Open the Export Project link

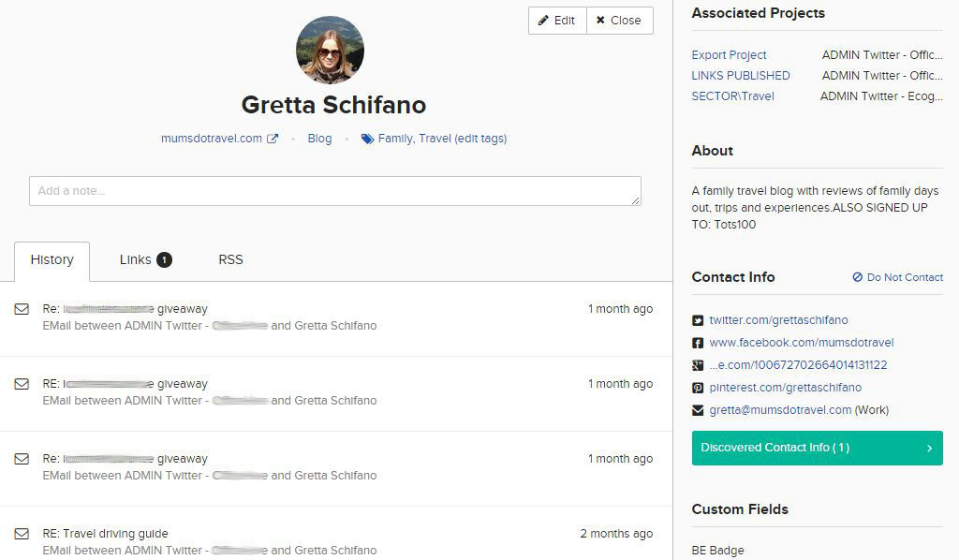pos(729,55)
